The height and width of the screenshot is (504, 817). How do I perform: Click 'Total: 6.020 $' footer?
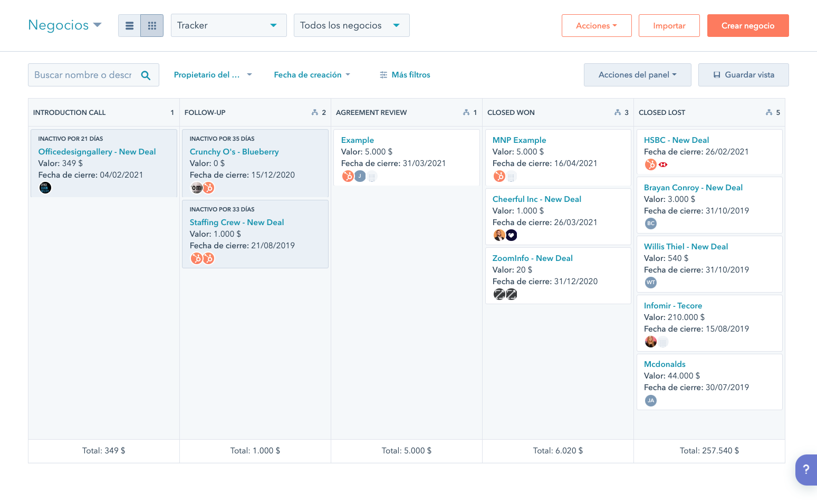coord(558,451)
